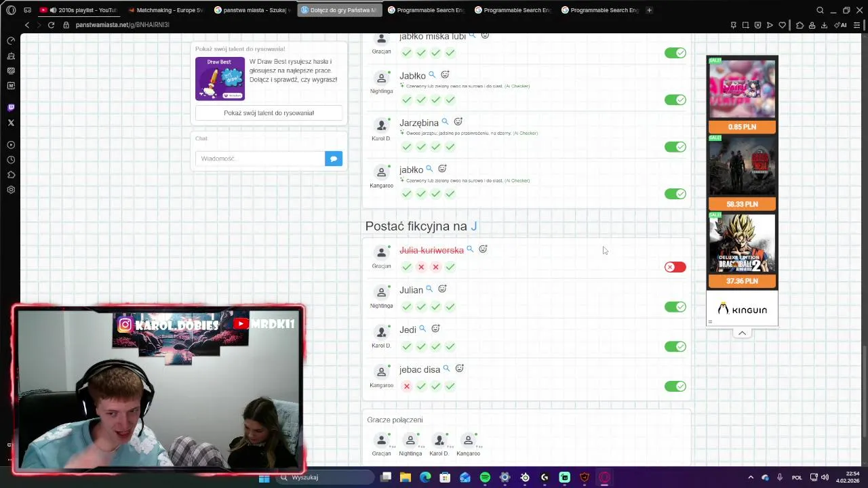Switch to 'panstwa miasta - Szukaj' tab
This screenshot has width=868, height=488.
253,10
